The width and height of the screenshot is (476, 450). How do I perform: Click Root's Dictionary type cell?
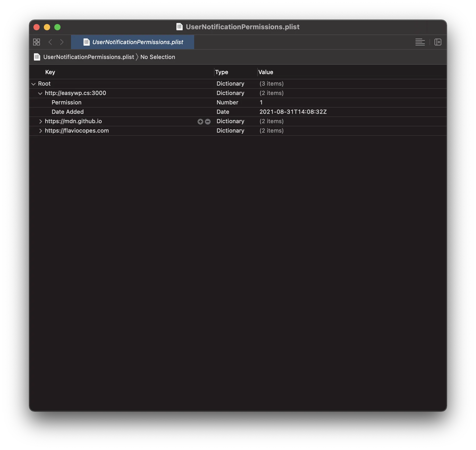pyautogui.click(x=230, y=84)
